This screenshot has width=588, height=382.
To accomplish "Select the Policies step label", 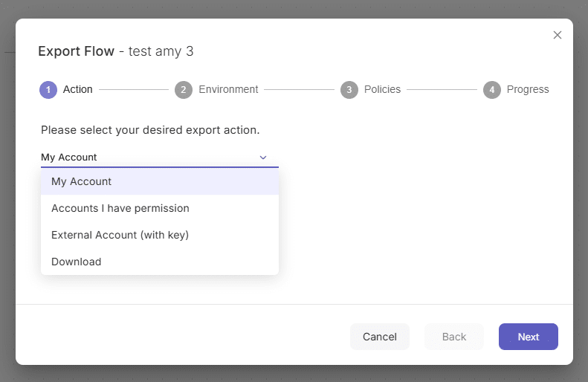I will (x=383, y=89).
